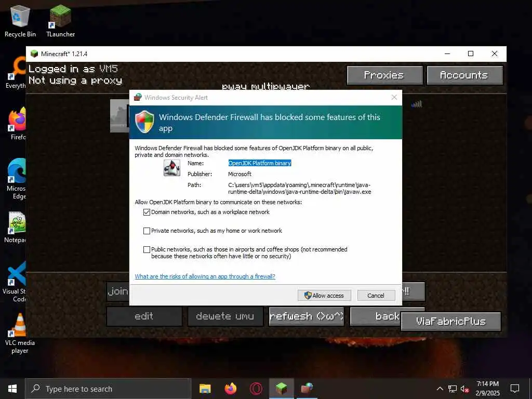This screenshot has width=532, height=399.
Task: Click the Minecraft join server button
Action: coord(118,291)
